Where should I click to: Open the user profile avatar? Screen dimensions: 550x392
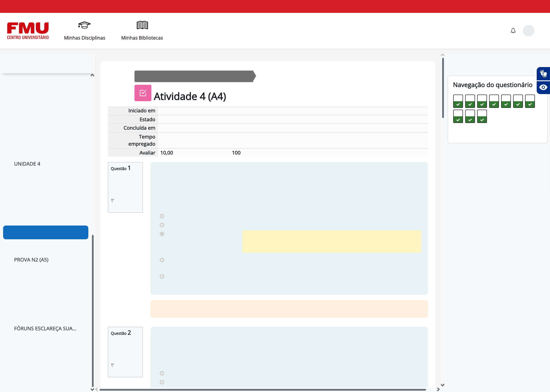point(528,31)
